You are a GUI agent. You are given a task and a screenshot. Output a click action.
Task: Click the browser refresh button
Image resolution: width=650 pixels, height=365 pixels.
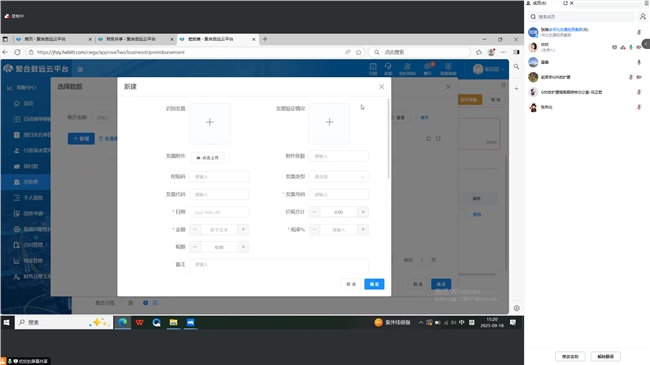[x=17, y=52]
